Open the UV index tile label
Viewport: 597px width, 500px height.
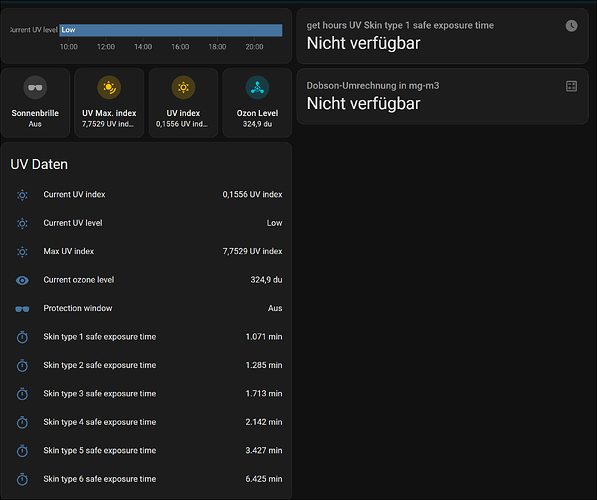(183, 113)
